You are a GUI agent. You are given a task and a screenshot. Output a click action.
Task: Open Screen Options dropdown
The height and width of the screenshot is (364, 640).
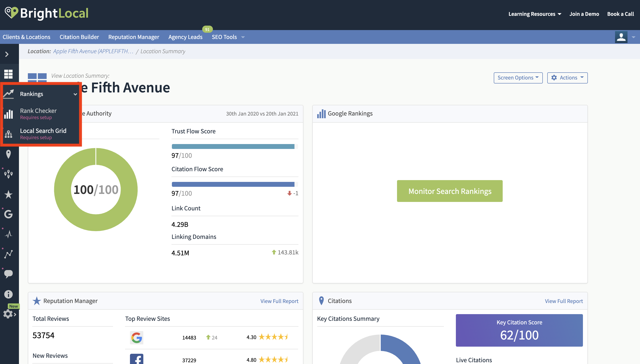point(518,78)
